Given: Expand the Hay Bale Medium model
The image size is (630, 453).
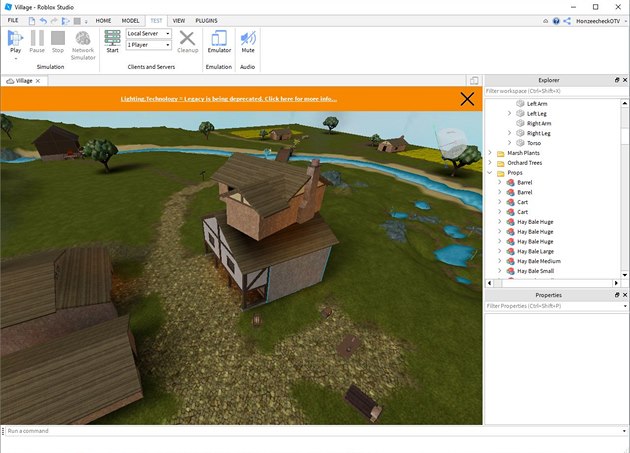Looking at the screenshot, I should point(500,261).
